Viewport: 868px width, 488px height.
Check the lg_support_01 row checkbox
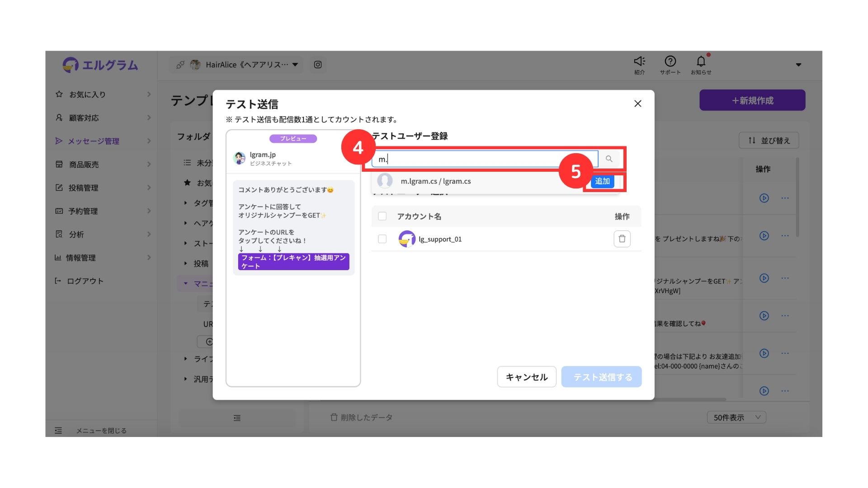382,239
